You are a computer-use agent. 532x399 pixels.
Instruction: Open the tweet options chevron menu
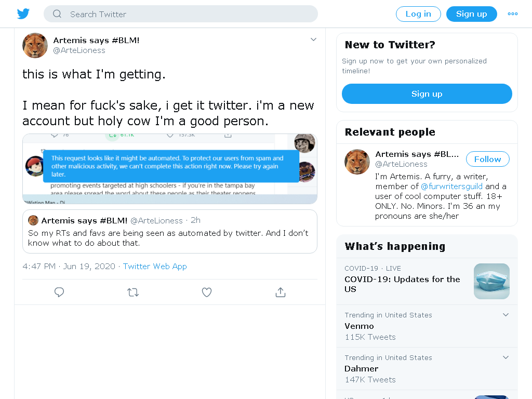313,39
